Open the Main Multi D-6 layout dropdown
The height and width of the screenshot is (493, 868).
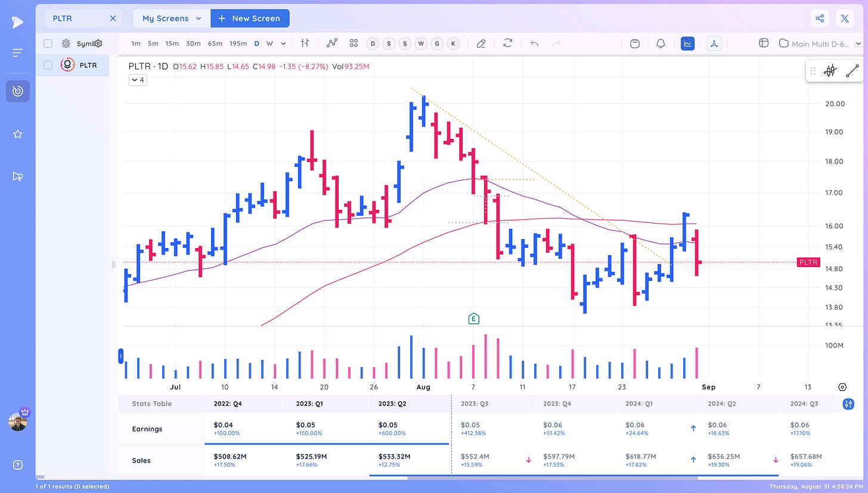coord(820,44)
